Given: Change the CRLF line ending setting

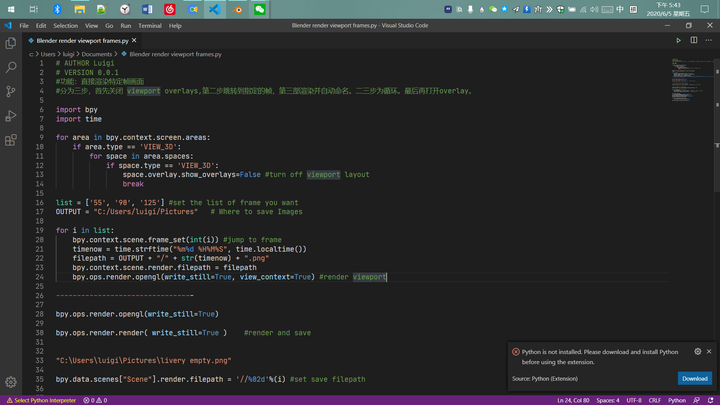Looking at the screenshot, I should [x=654, y=400].
